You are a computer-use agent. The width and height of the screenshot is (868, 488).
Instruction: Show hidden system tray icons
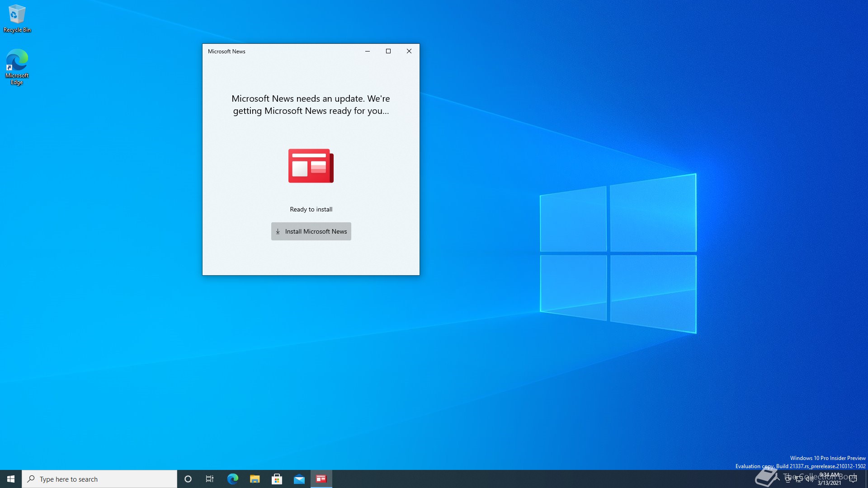(x=777, y=479)
